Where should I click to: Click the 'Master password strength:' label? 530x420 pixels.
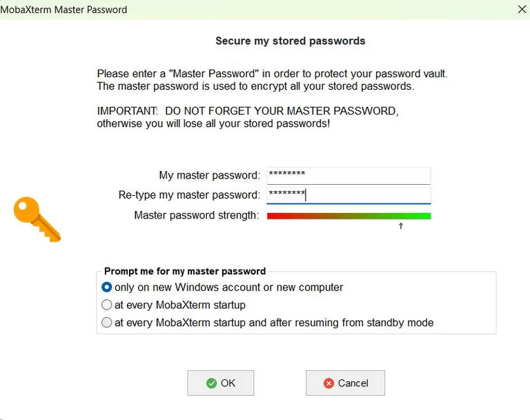coord(197,215)
